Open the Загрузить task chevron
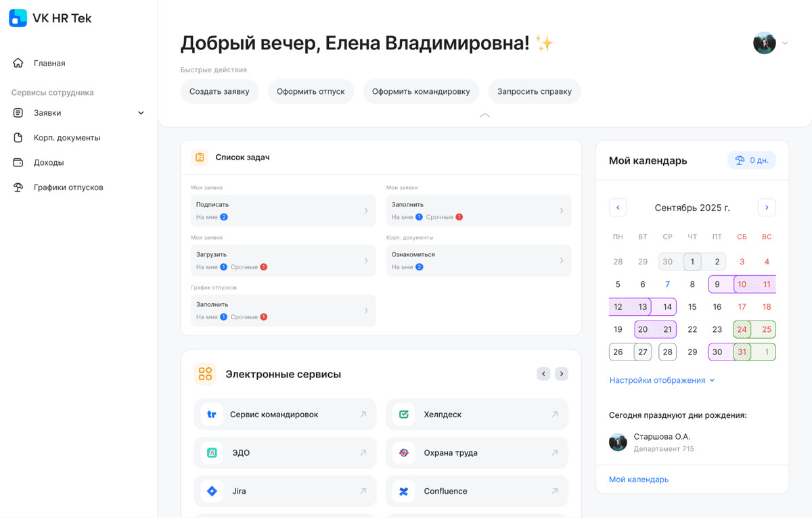This screenshot has width=812, height=518. click(x=366, y=260)
